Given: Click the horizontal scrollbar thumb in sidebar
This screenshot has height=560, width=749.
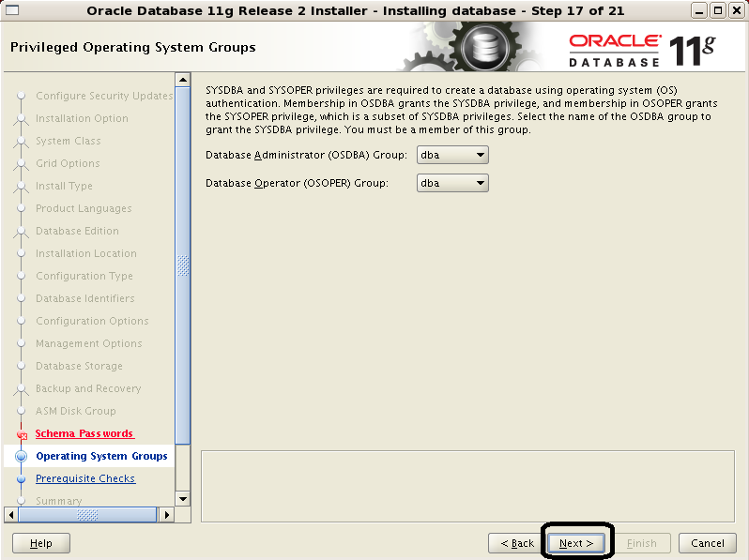Looking at the screenshot, I should (x=87, y=515).
